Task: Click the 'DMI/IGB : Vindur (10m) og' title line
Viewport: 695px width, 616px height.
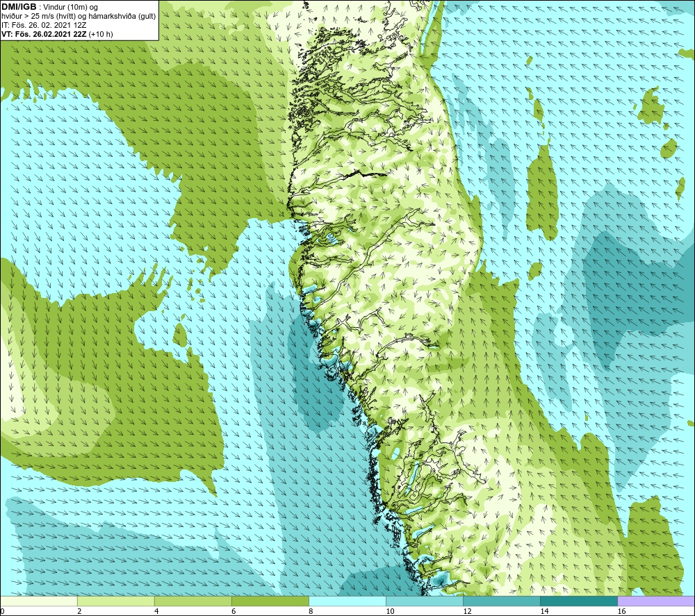Action: (49, 7)
